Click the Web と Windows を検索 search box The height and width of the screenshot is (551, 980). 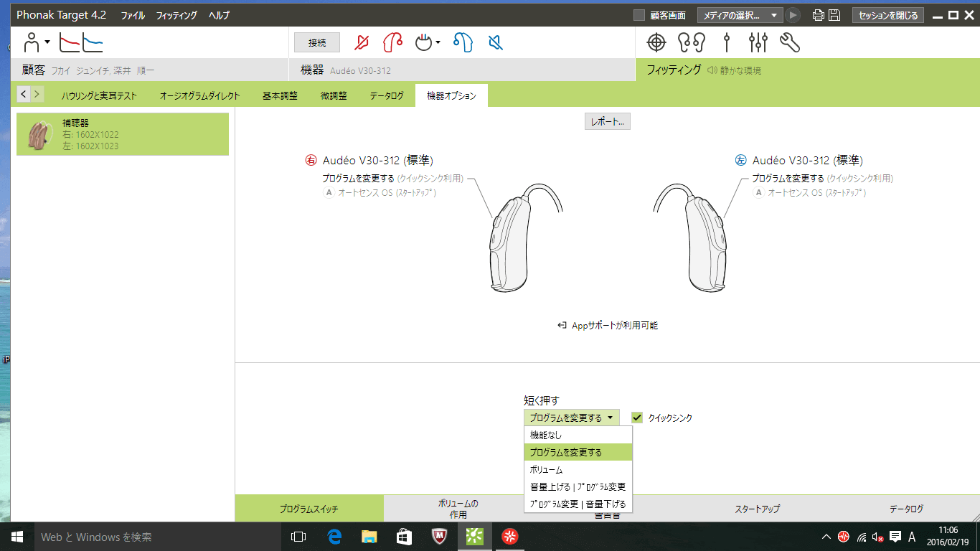click(156, 536)
